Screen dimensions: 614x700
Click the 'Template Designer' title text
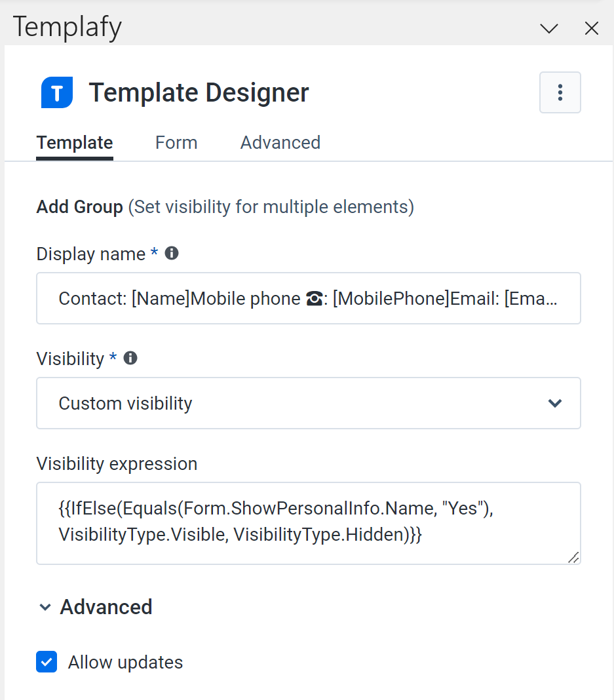(x=199, y=92)
